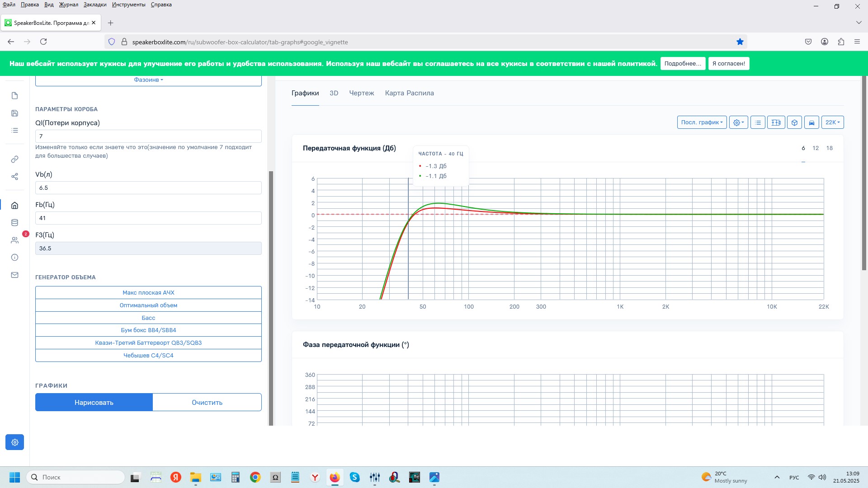Click the crossover filter icon above graphs
This screenshot has width=868, height=488.
[776, 122]
